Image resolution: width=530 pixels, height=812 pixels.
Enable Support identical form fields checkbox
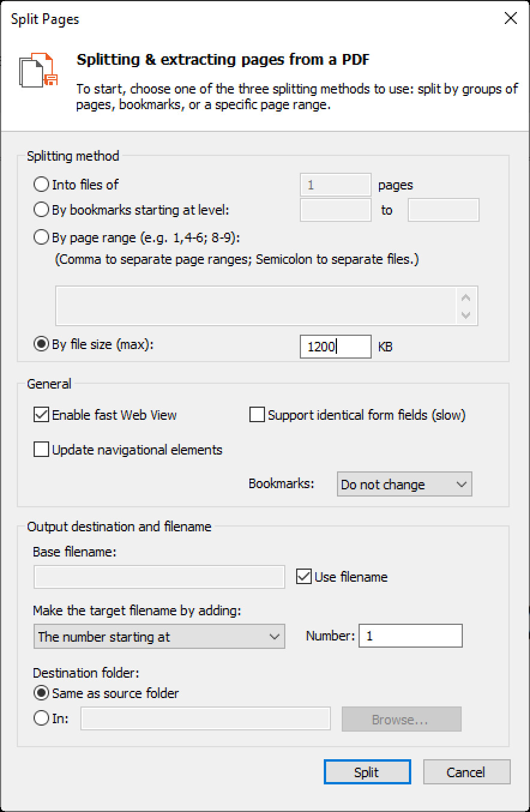click(257, 415)
